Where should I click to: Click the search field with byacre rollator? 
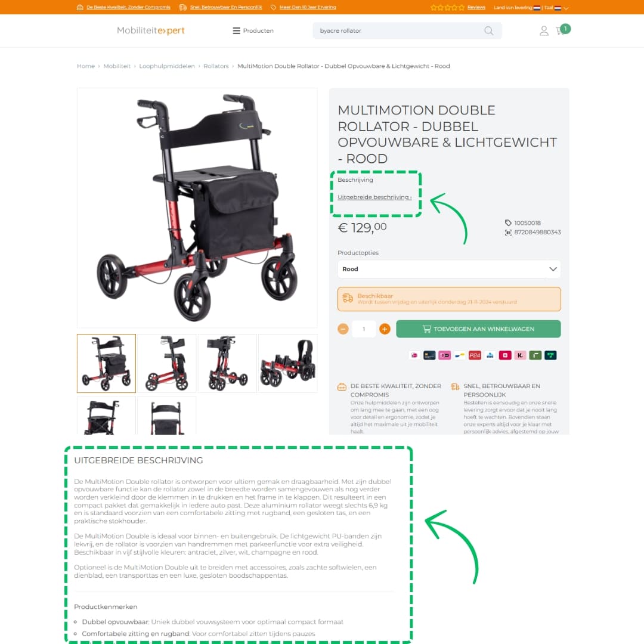click(x=398, y=31)
